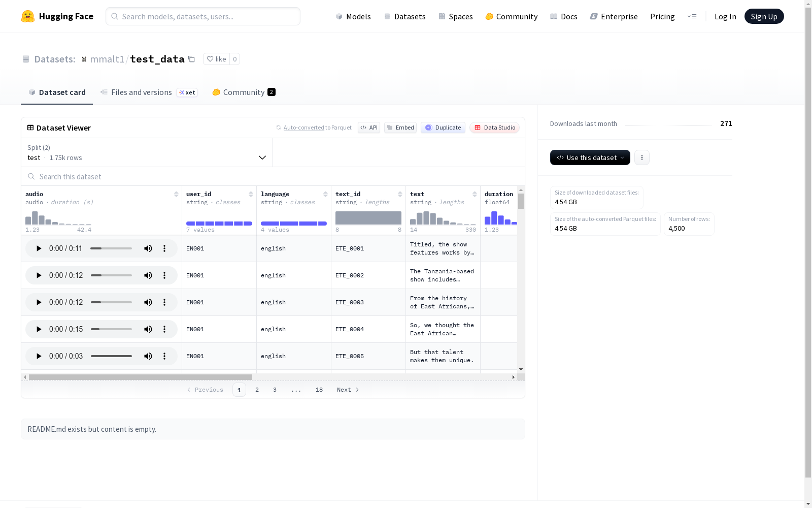Click the Log In link
This screenshot has height=508, width=812.
[x=725, y=16]
